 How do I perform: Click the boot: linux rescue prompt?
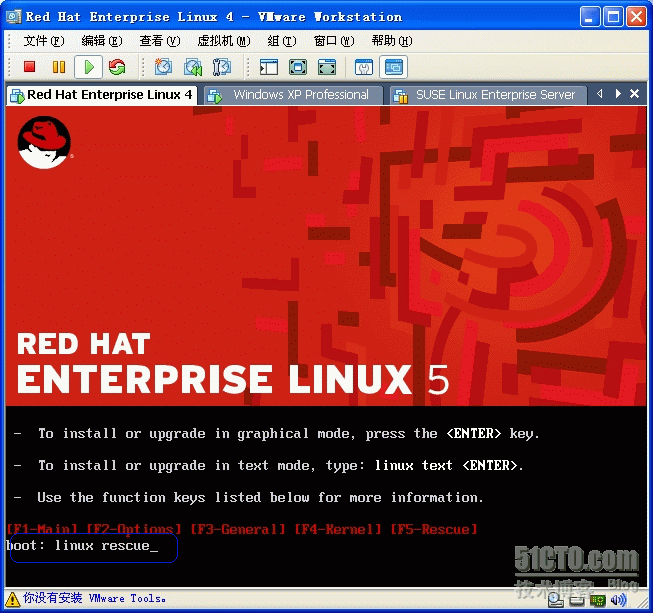(x=82, y=546)
